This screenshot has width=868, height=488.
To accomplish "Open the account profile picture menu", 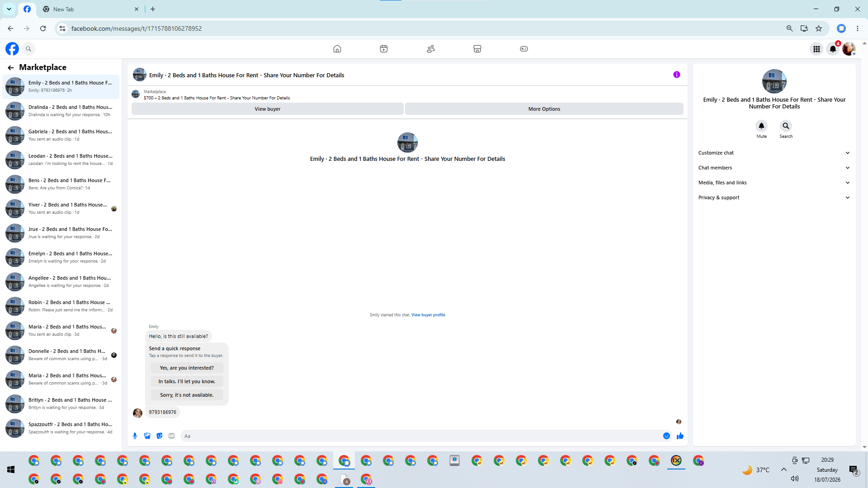I will coord(849,49).
